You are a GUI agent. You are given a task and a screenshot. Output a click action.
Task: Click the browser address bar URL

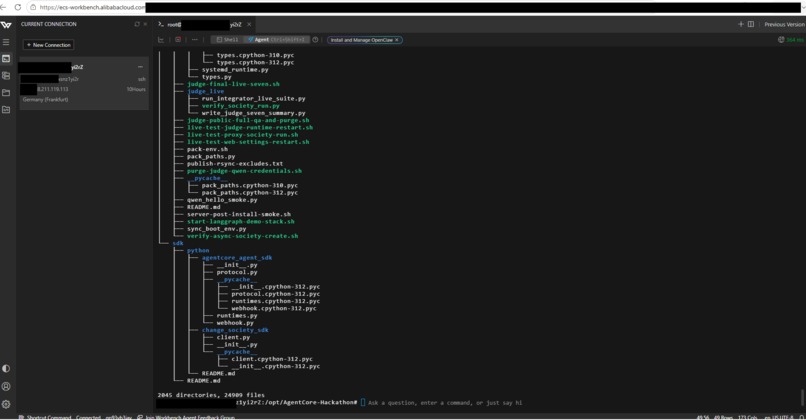click(x=93, y=7)
